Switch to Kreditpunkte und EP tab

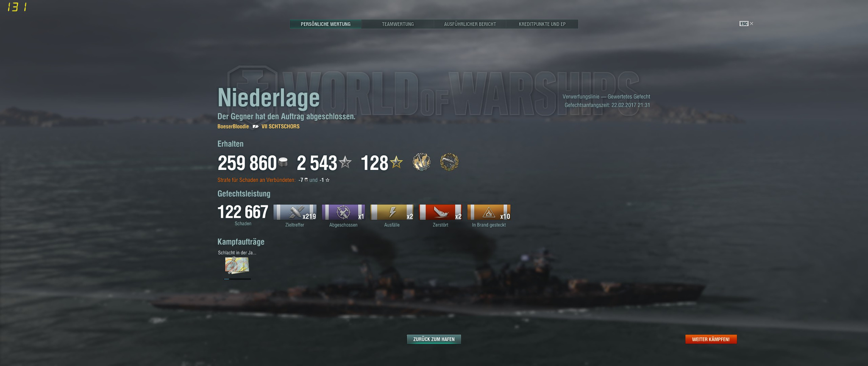(542, 24)
